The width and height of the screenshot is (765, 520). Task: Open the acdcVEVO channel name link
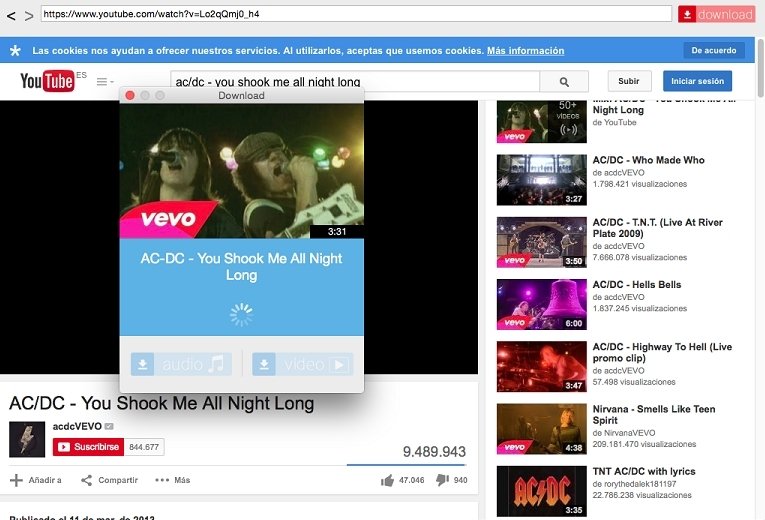click(x=77, y=426)
